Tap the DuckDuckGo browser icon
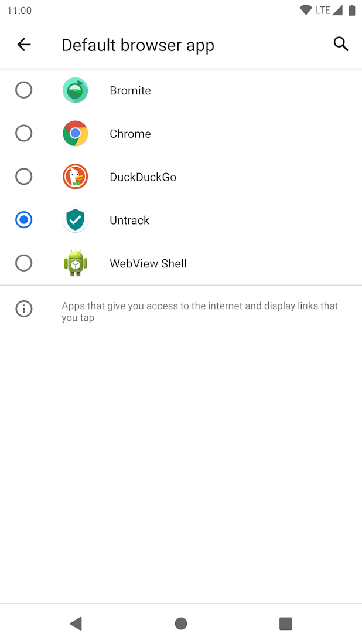Screen dimensions: 362x644 [75, 177]
